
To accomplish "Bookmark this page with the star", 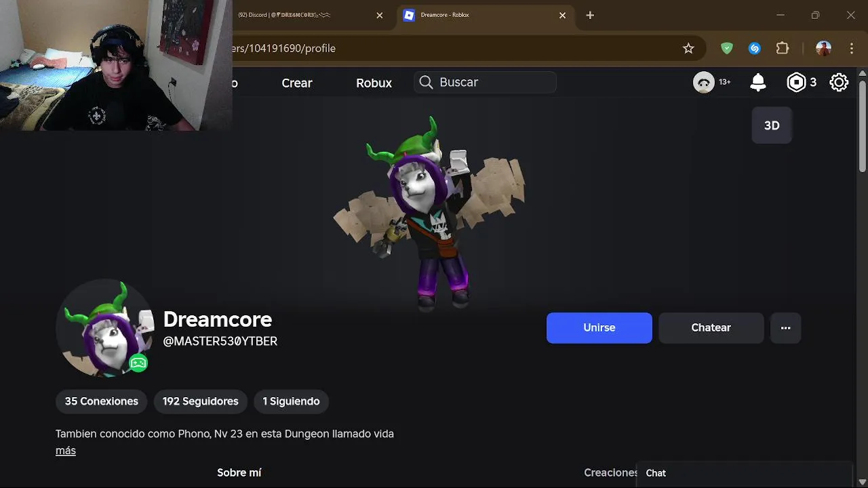I will click(x=688, y=48).
